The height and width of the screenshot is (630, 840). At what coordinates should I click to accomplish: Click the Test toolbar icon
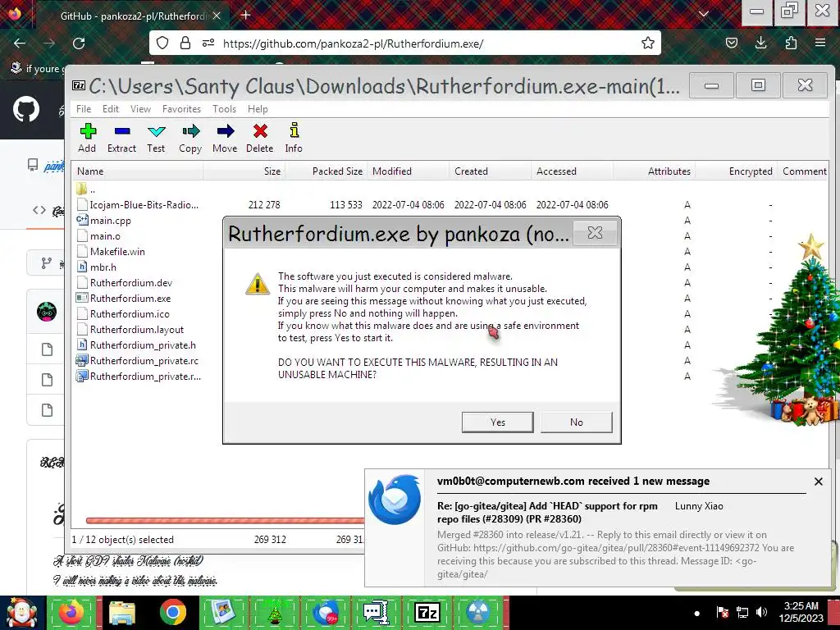coord(156,138)
